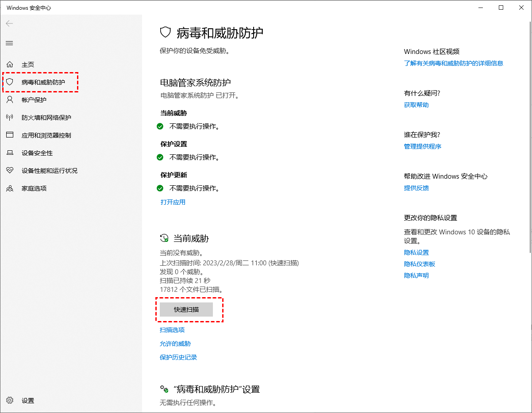The height and width of the screenshot is (413, 532).
Task: Click the “病毒和威胁防护”设置 heading
Action: [x=216, y=389]
